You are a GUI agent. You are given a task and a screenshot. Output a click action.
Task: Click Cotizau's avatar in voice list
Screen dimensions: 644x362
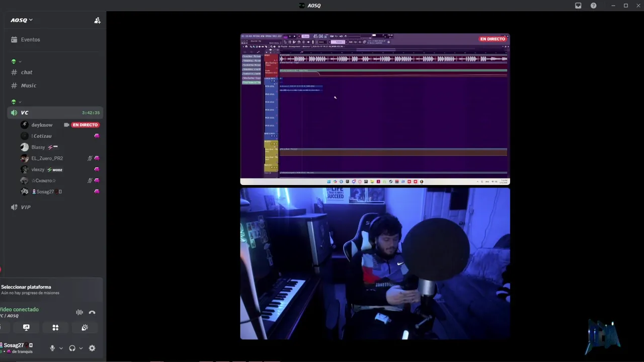24,136
